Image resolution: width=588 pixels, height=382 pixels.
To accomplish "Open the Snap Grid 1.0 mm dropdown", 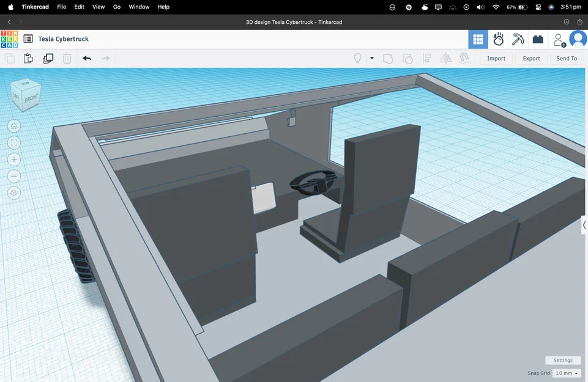I will (x=566, y=373).
